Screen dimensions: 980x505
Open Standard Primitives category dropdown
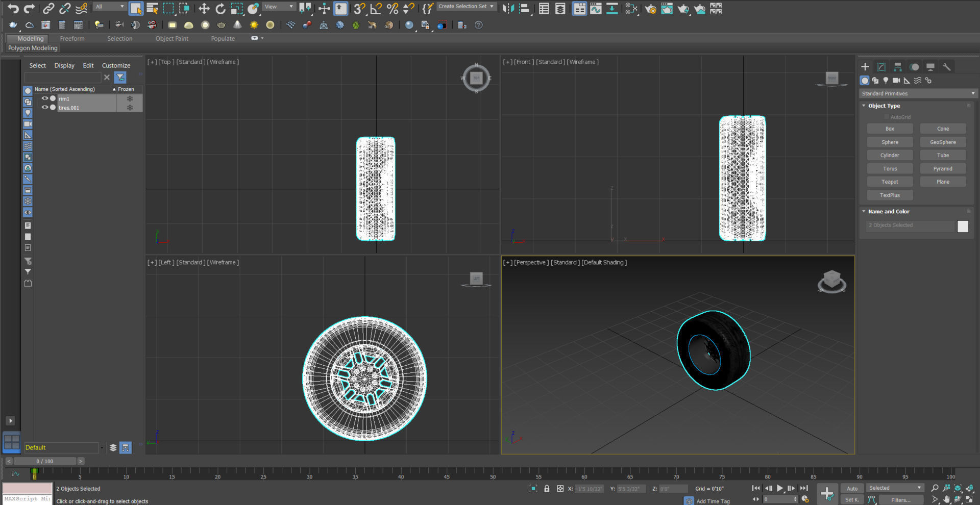[x=918, y=93]
